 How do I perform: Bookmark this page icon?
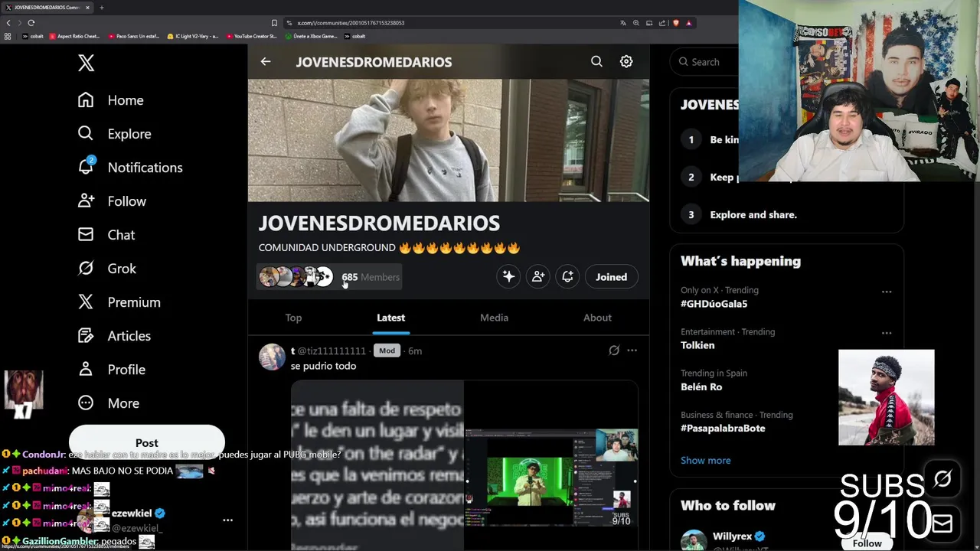pos(274,23)
